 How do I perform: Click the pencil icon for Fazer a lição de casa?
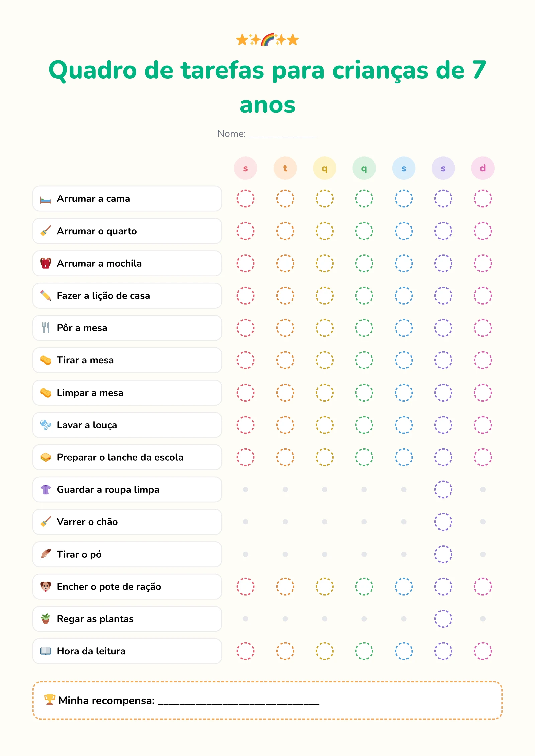tap(46, 296)
